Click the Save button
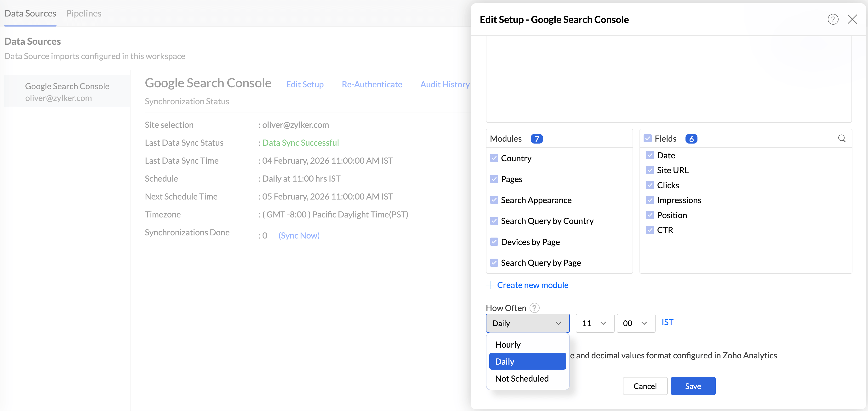Viewport: 868px width, 411px height. point(693,386)
